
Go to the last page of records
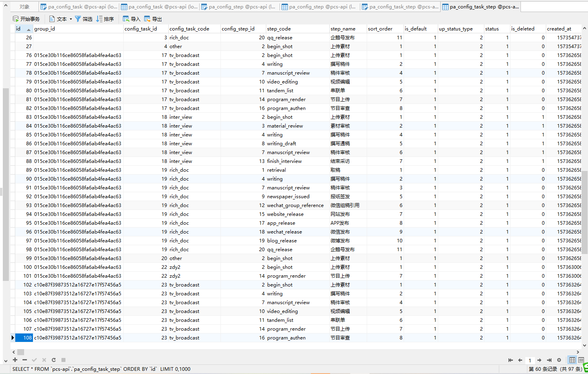coord(549,360)
